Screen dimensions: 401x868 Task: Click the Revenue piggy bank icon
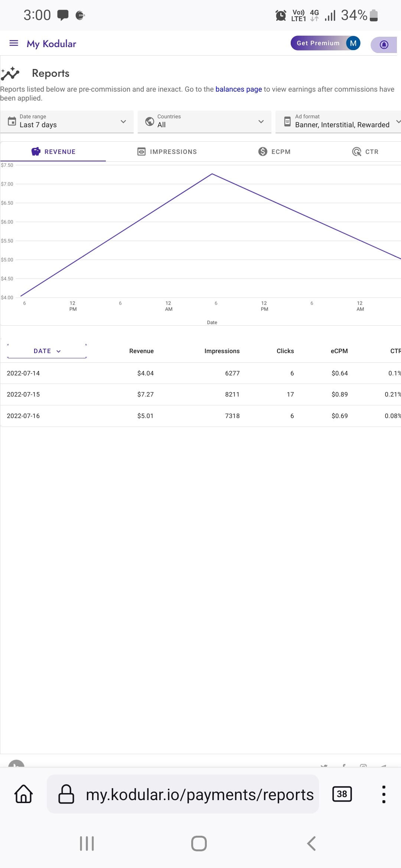click(x=36, y=151)
